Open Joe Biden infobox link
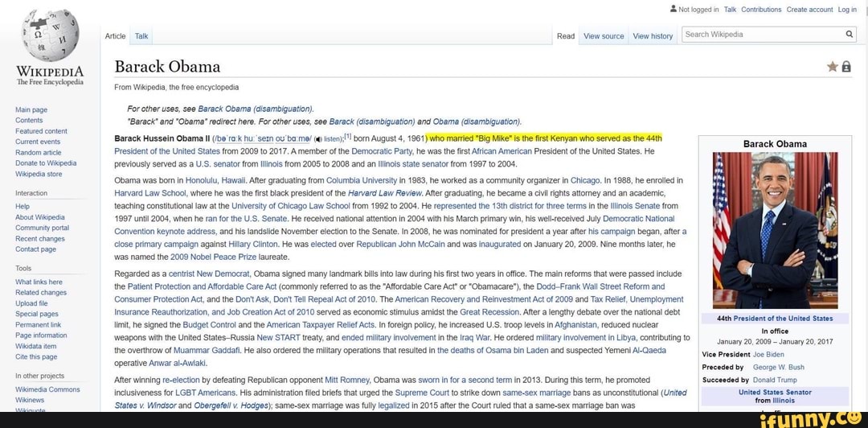Viewport: 868px width, 428px height. [x=768, y=355]
